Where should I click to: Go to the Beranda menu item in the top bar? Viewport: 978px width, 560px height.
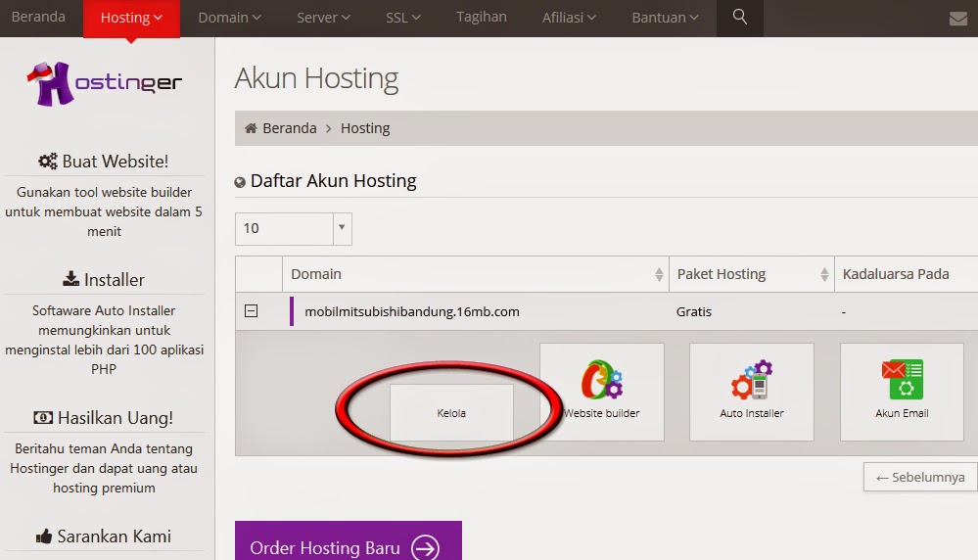(38, 17)
